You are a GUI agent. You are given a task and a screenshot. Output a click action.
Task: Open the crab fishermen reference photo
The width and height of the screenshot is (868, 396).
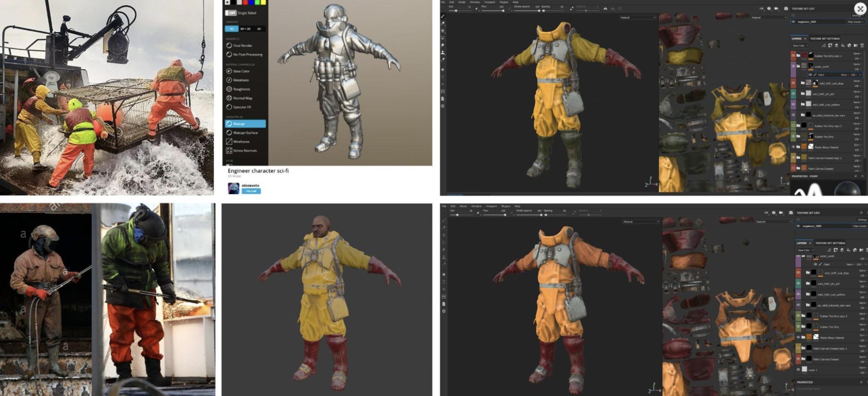point(107,97)
